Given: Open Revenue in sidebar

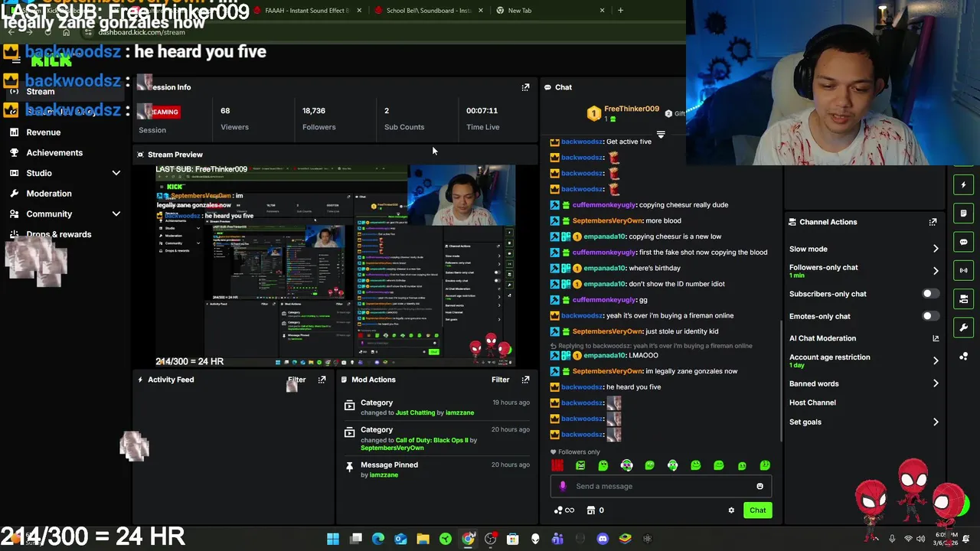Looking at the screenshot, I should (x=44, y=132).
